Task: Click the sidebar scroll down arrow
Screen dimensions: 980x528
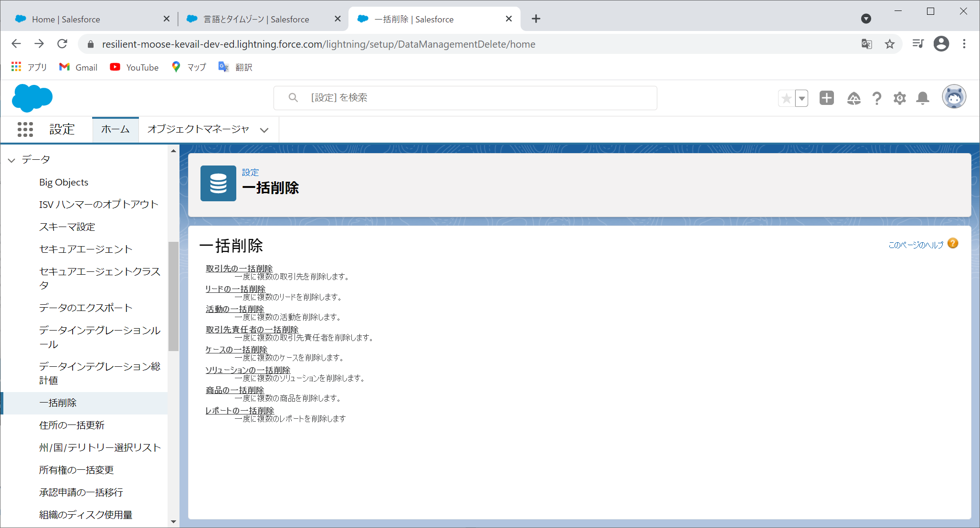Action: pos(173,521)
